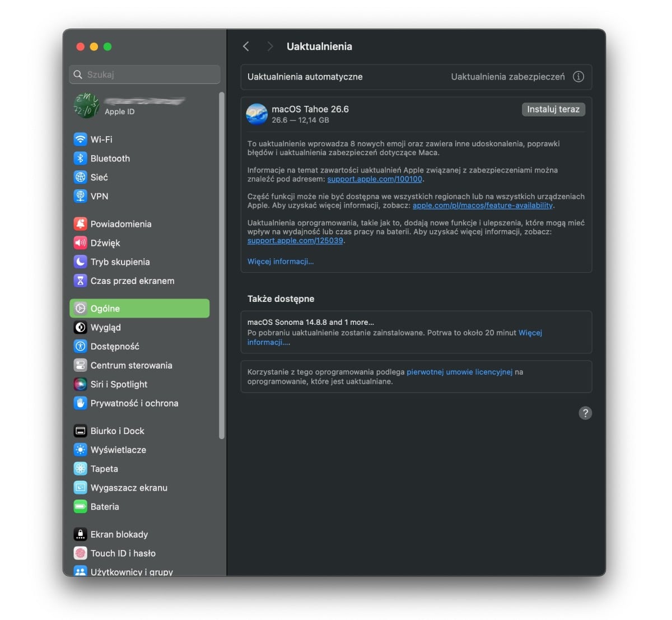Open the Wygląd appearance icon

click(x=80, y=328)
